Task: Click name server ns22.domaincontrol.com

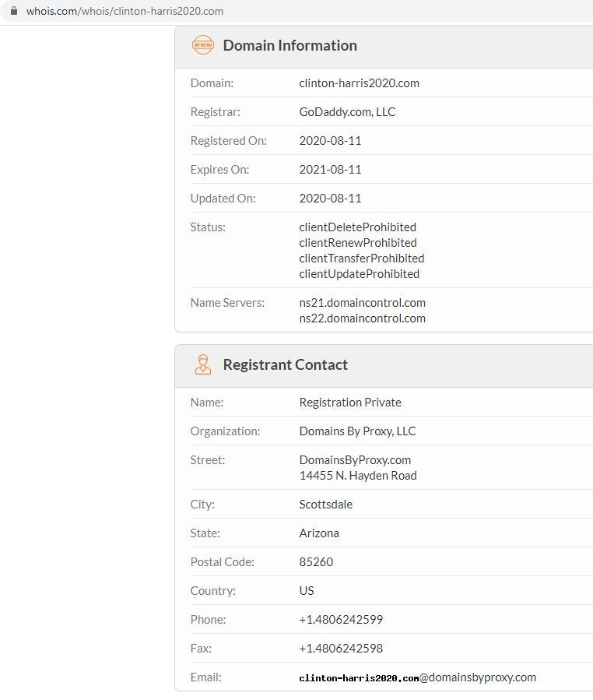Action: (363, 318)
